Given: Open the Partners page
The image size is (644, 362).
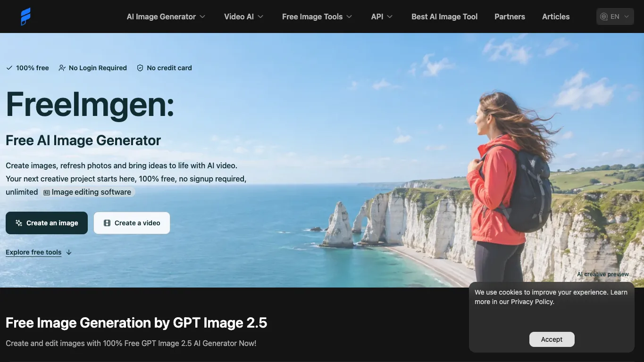Looking at the screenshot, I should 510,16.
